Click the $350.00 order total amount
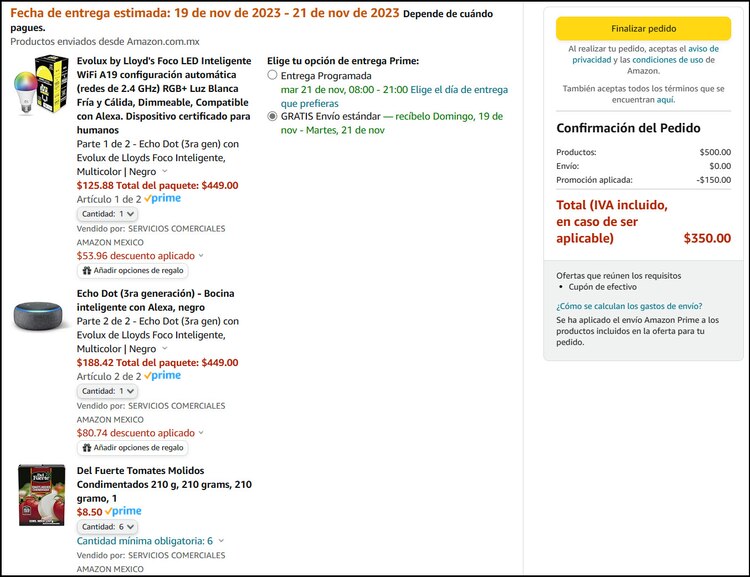750x577 pixels. coord(707,238)
